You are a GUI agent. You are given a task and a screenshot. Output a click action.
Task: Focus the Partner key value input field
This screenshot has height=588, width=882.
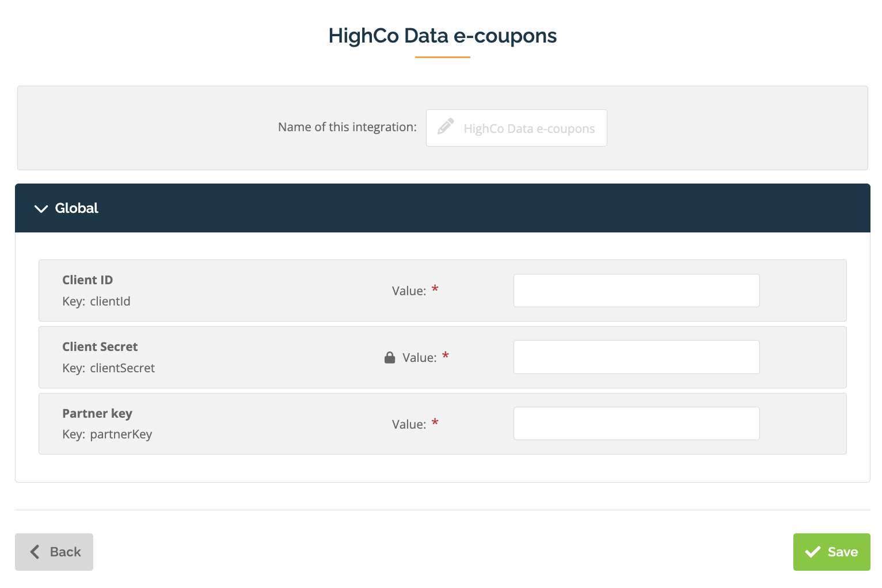click(x=636, y=424)
